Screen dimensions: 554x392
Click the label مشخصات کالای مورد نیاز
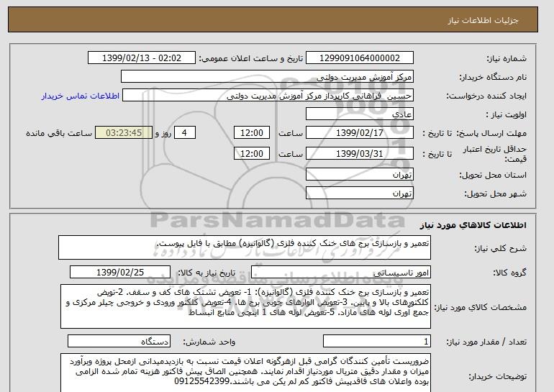pyautogui.click(x=481, y=307)
